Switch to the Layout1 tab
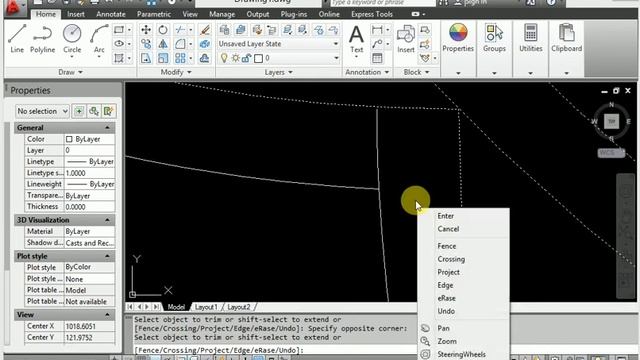This screenshot has height=360, width=640. click(206, 307)
